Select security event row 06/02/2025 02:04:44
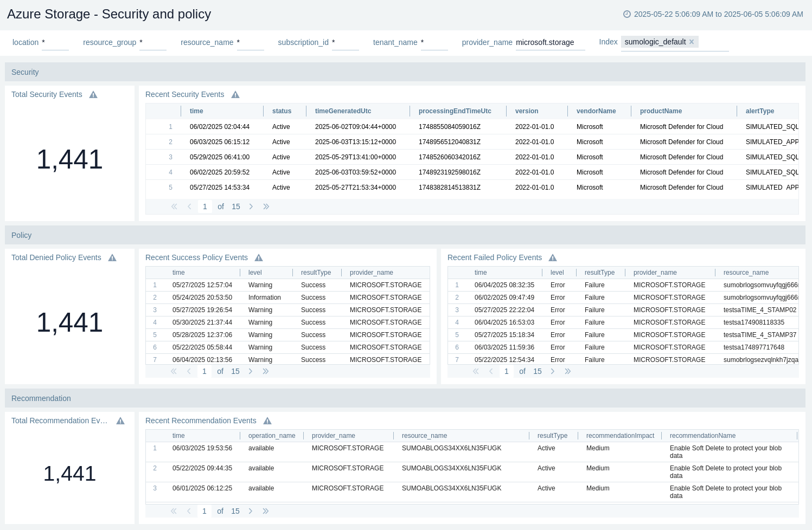The width and height of the screenshot is (812, 530). (x=472, y=127)
